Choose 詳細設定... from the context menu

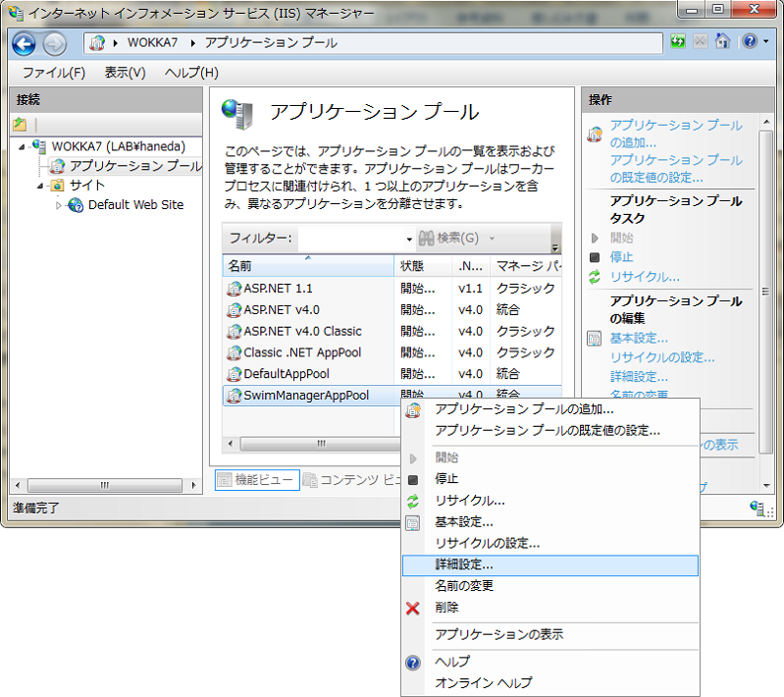tap(550, 564)
